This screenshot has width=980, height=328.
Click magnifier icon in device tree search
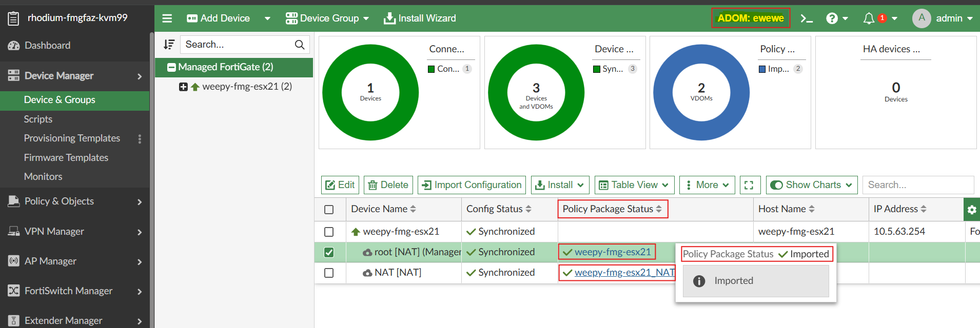point(300,45)
